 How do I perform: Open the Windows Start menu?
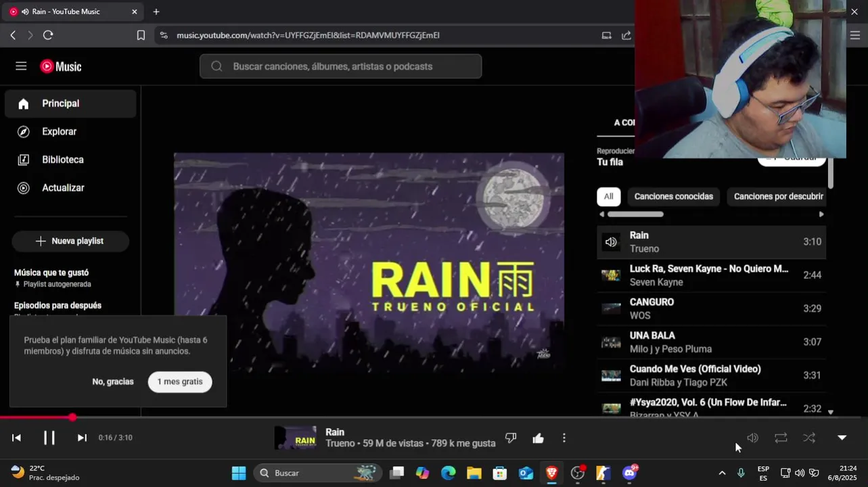coord(239,473)
